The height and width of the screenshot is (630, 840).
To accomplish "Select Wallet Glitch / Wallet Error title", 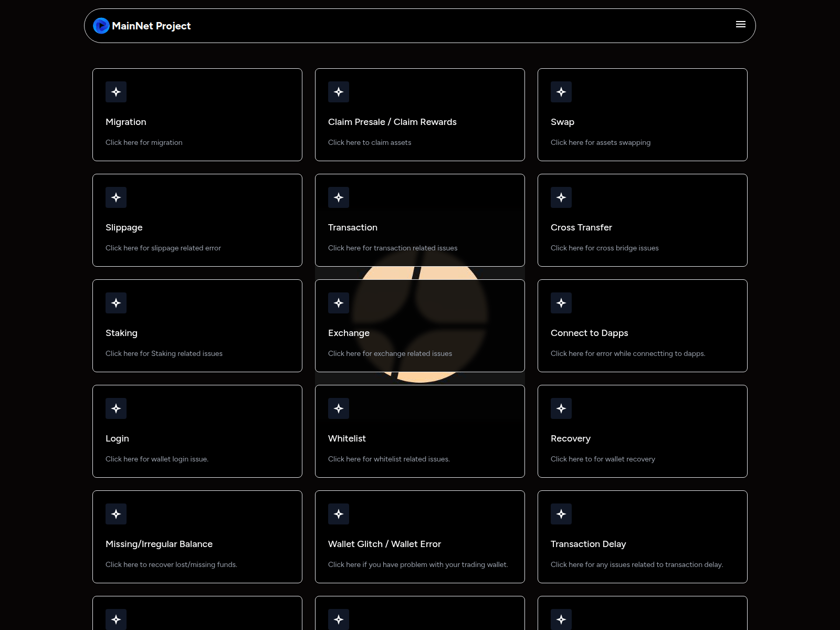I will (384, 544).
